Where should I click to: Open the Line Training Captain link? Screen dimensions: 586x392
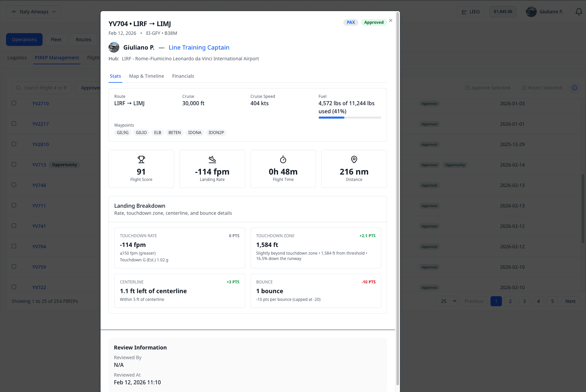coord(199,47)
